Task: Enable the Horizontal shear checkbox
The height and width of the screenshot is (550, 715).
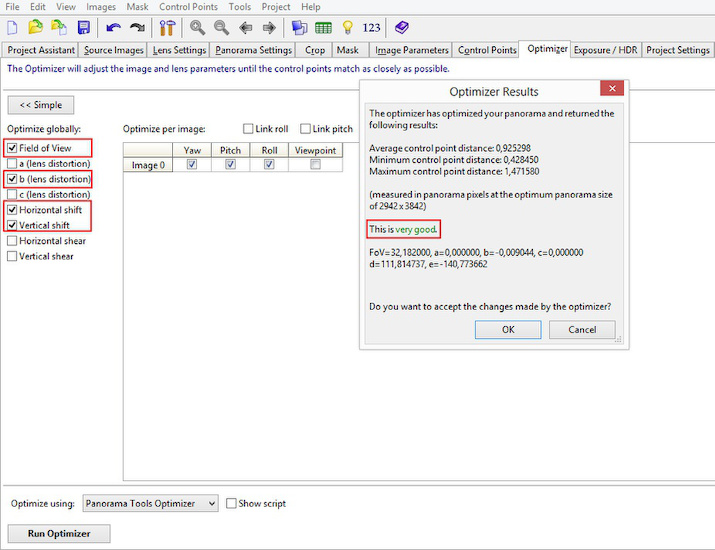Action: click(12, 241)
